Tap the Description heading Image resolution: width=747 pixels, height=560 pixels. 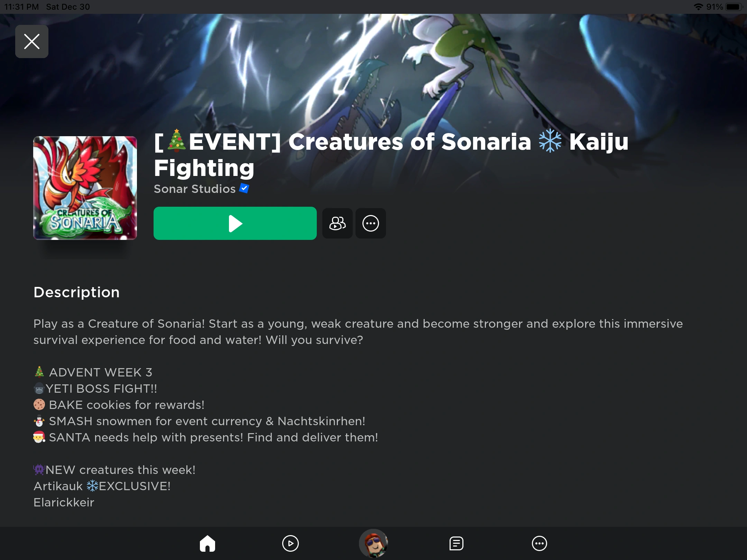pos(77,292)
